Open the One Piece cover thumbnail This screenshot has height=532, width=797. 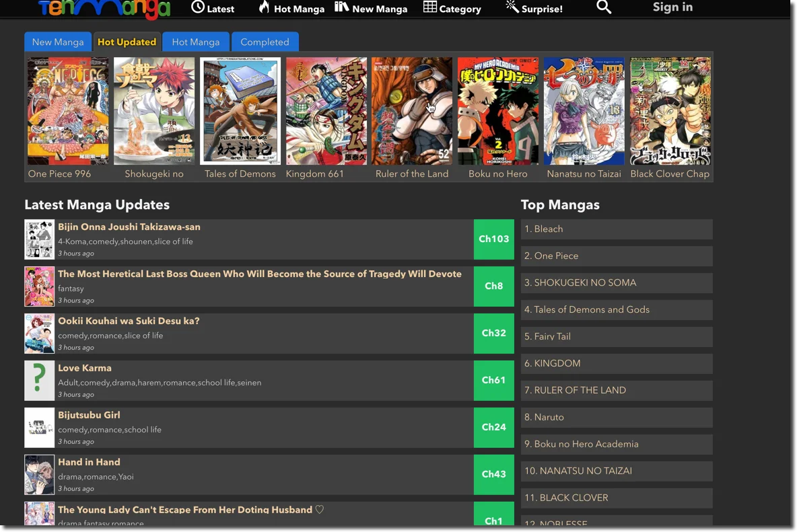68,111
